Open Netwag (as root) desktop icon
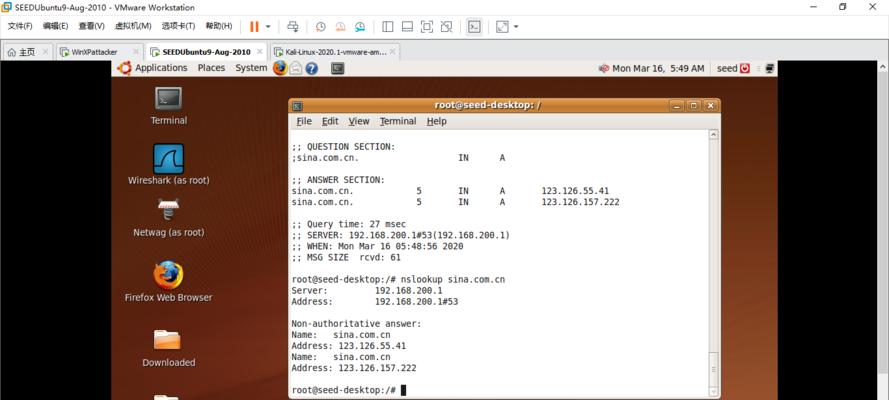Image resolution: width=889 pixels, height=400 pixels. point(168,218)
